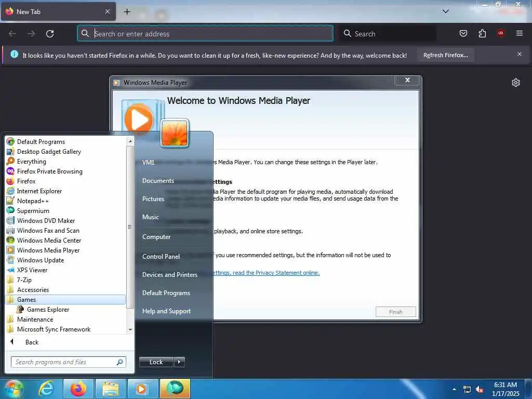Open shutdown options arrow beside Lock
Image resolution: width=532 pixels, height=399 pixels.
(179, 362)
